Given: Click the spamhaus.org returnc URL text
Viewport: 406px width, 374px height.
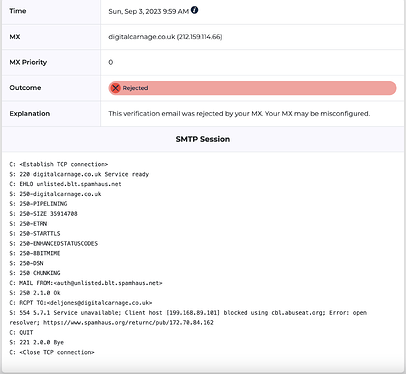Looking at the screenshot, I should tap(128, 323).
